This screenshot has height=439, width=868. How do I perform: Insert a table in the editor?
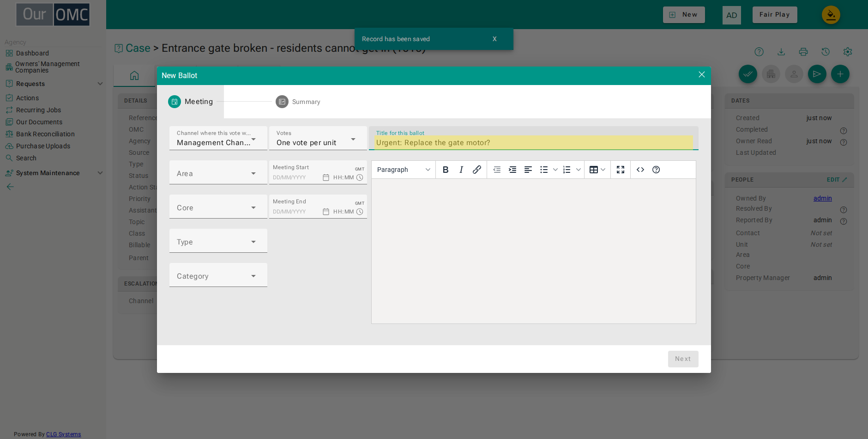(594, 170)
